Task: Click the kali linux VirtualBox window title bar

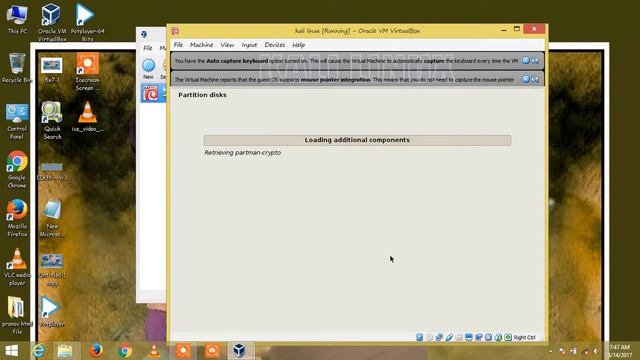Action: (x=357, y=31)
